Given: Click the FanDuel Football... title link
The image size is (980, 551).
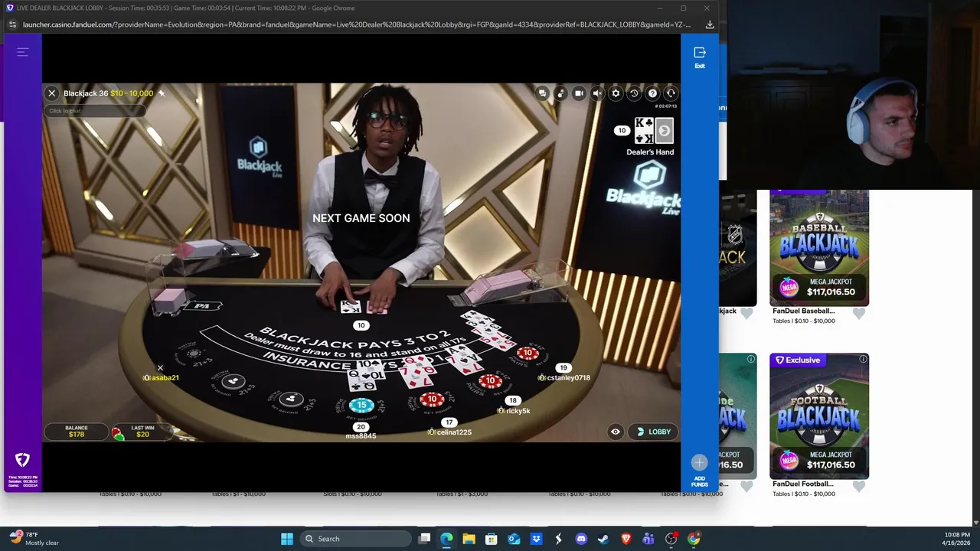Looking at the screenshot, I should coord(803,484).
